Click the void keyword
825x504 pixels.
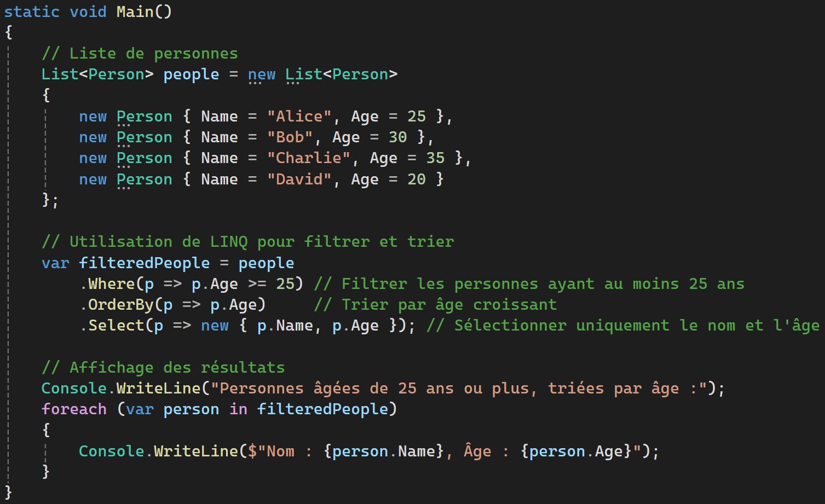click(x=88, y=11)
